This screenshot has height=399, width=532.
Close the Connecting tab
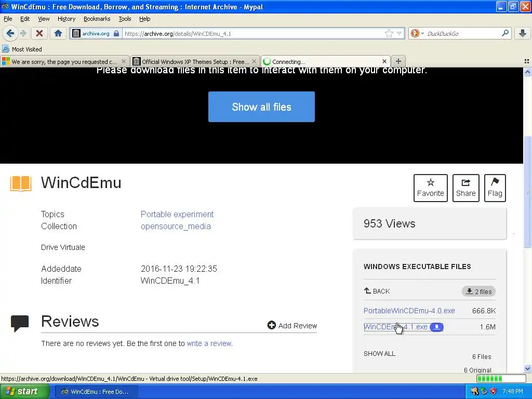coord(384,61)
